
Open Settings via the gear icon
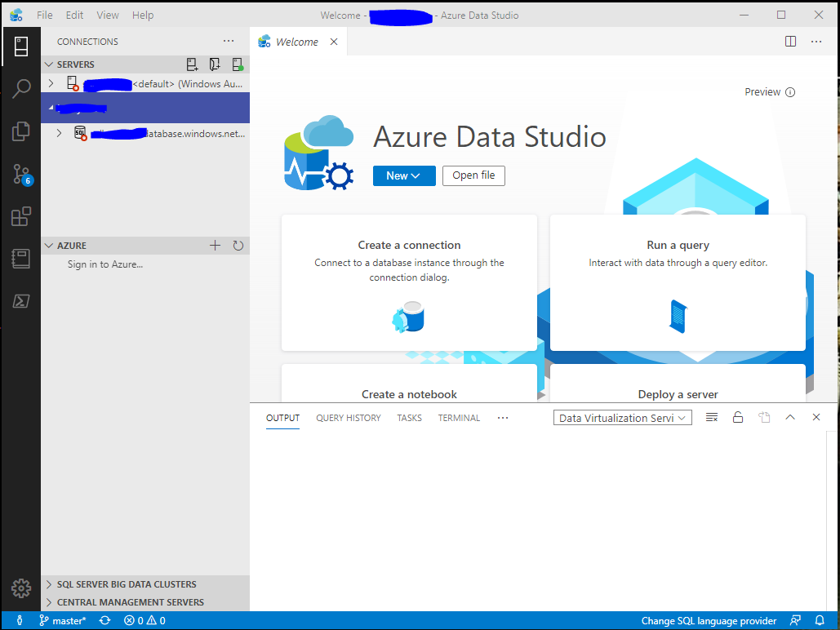coord(20,588)
